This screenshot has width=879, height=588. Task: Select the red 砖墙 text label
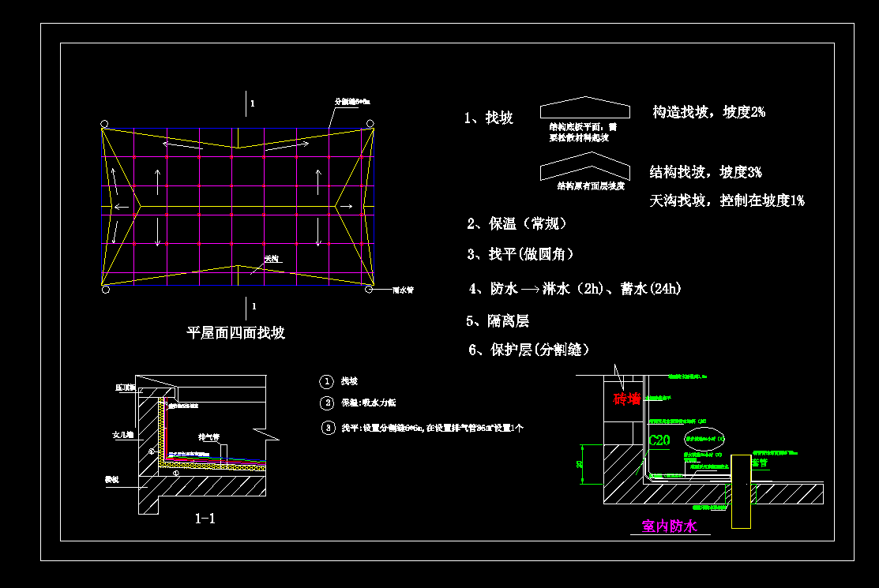pos(625,399)
